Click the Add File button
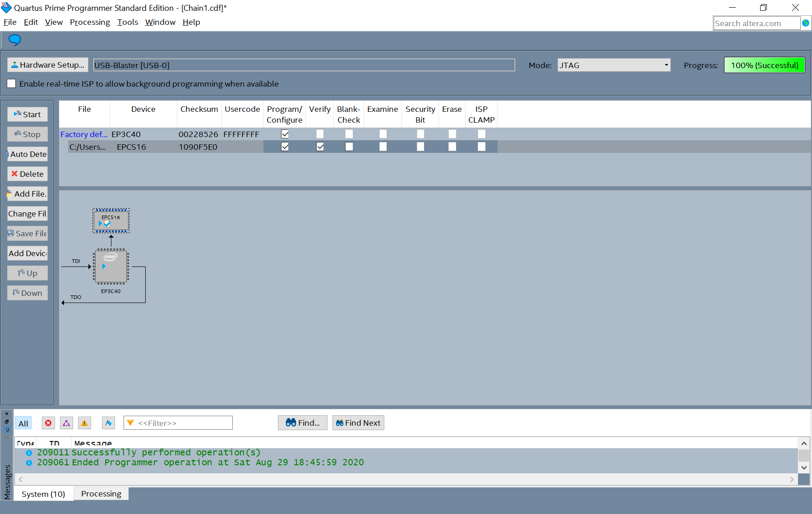 pos(28,194)
